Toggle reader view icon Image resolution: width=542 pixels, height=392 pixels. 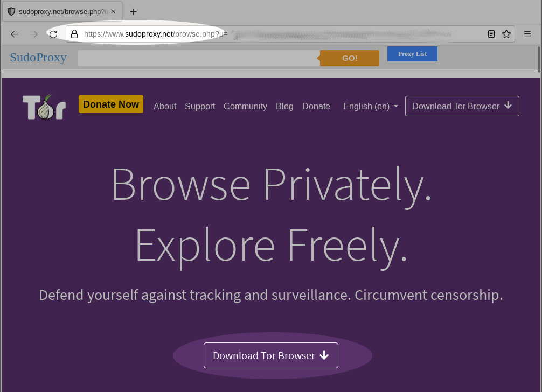(491, 34)
